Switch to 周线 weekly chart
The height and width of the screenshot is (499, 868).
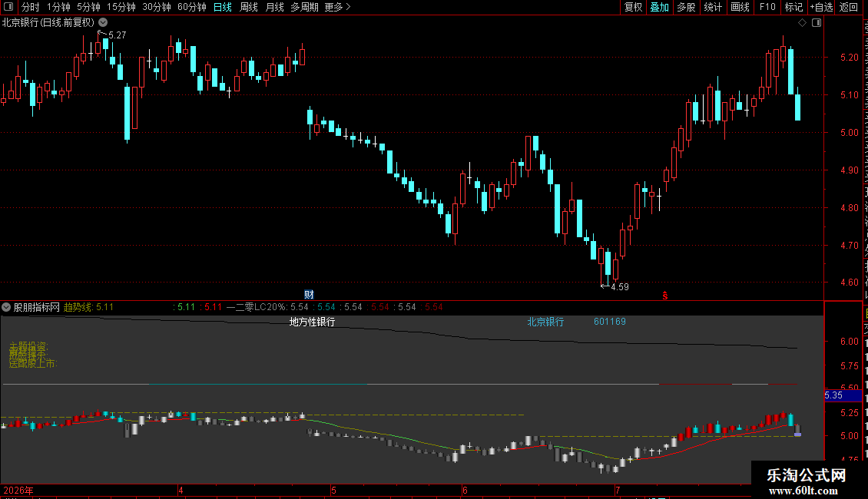click(249, 7)
